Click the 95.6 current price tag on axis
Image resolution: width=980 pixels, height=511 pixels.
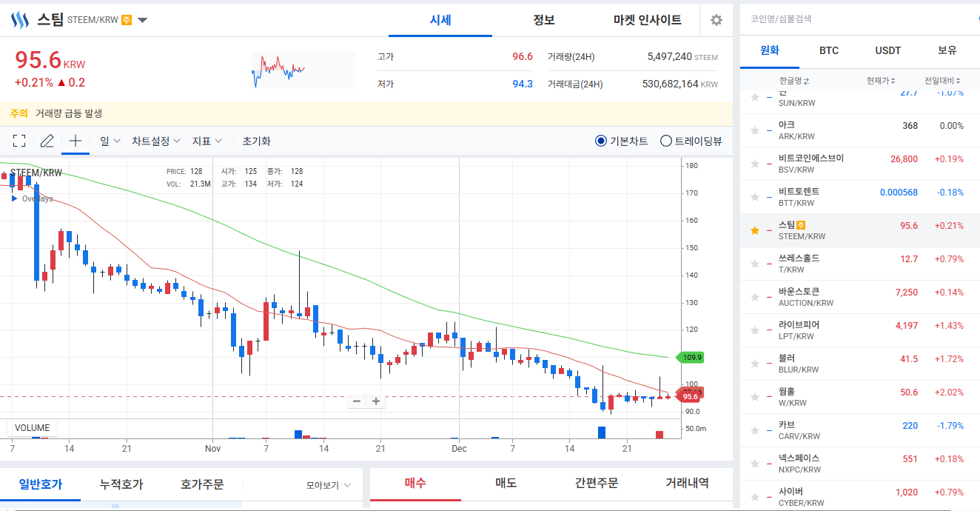(689, 397)
